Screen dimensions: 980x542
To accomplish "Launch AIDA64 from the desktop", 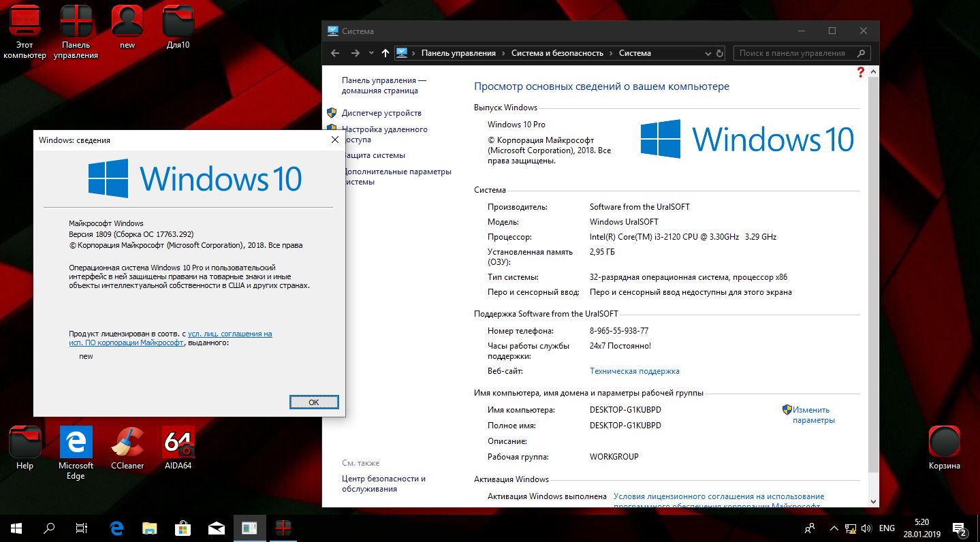I will [178, 448].
